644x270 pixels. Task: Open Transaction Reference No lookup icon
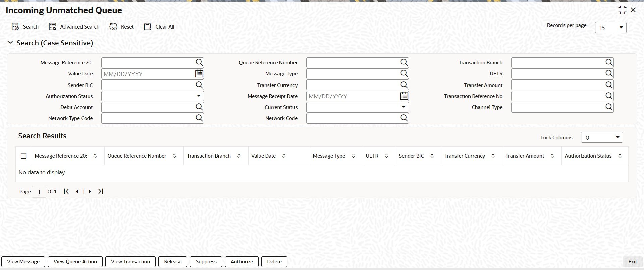[609, 96]
